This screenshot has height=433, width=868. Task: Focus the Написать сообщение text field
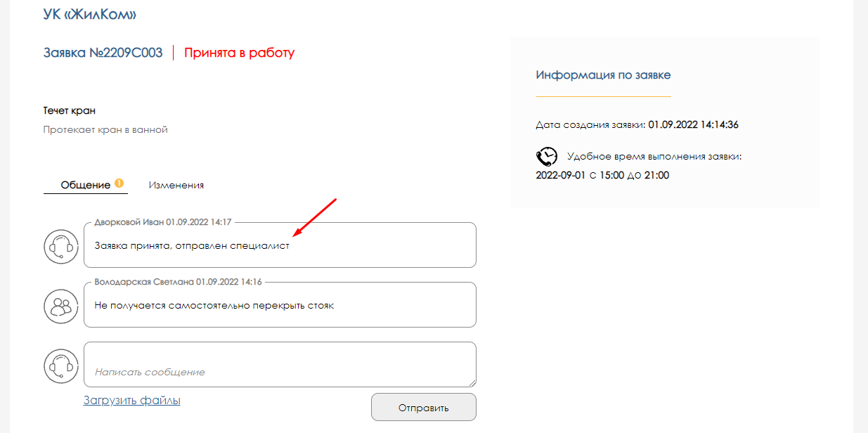(280, 364)
